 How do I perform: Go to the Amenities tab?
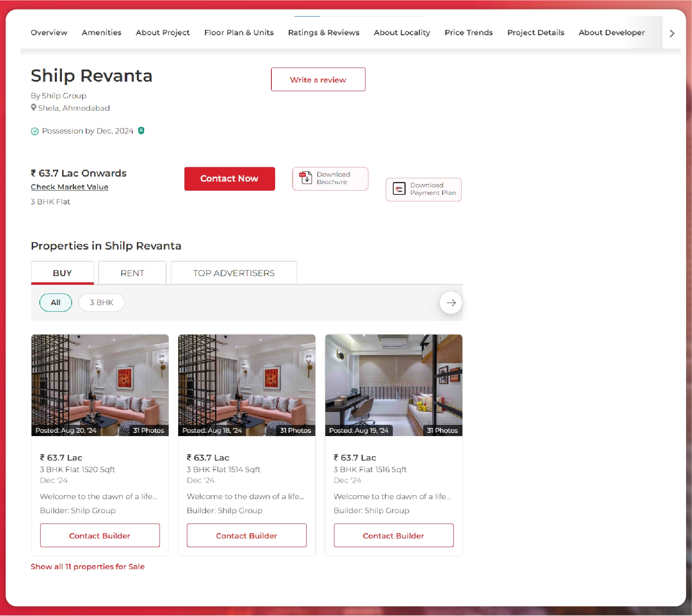click(x=102, y=33)
